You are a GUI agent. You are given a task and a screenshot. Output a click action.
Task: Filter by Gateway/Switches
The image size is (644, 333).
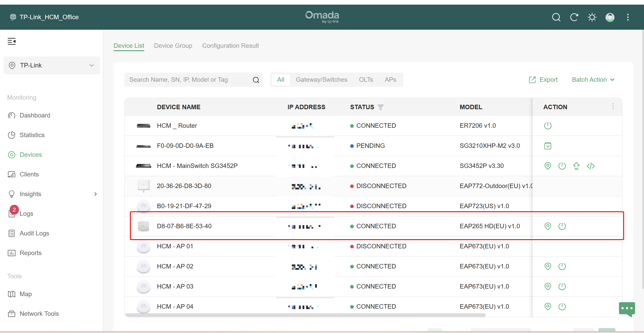[322, 80]
